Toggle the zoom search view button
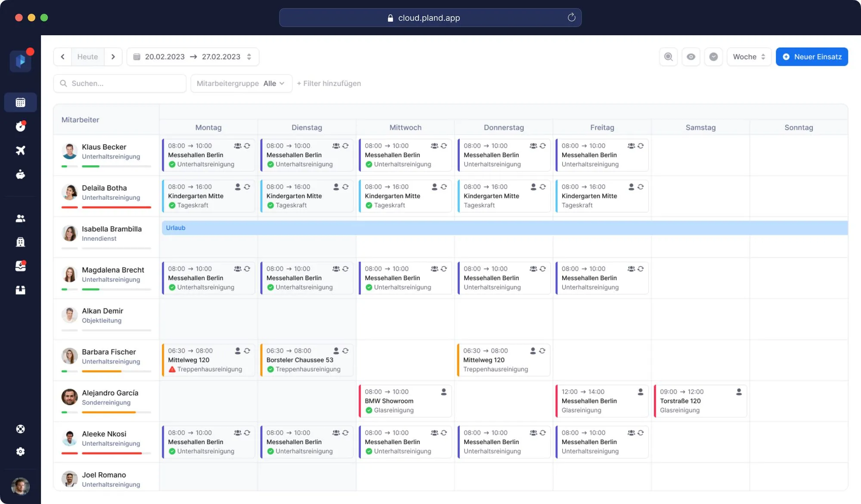 668,57
